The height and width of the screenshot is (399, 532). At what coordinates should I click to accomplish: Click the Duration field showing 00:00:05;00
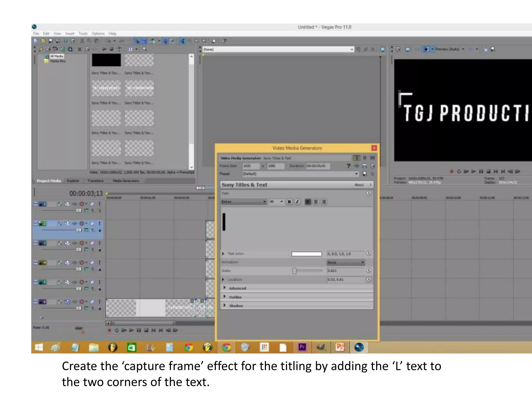[318, 166]
